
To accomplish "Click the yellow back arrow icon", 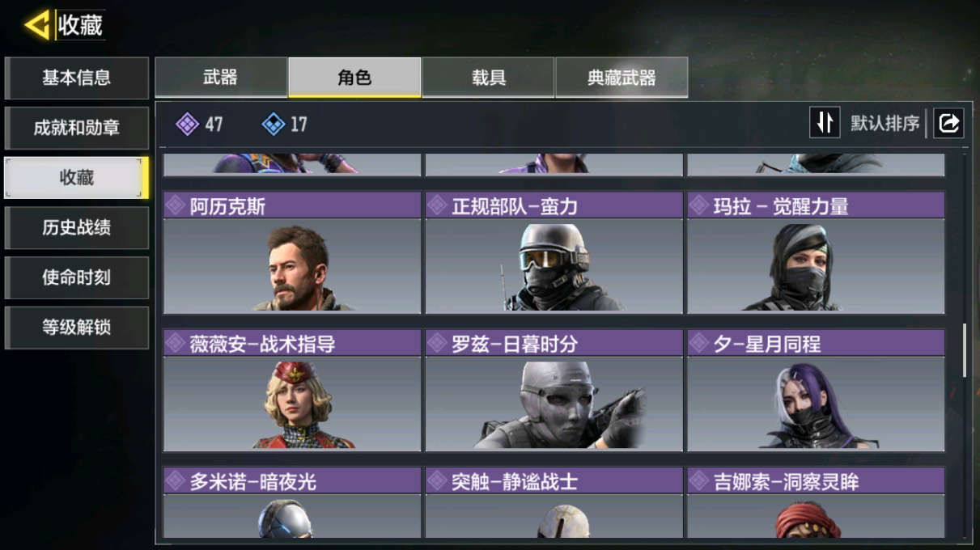I will pyautogui.click(x=37, y=25).
